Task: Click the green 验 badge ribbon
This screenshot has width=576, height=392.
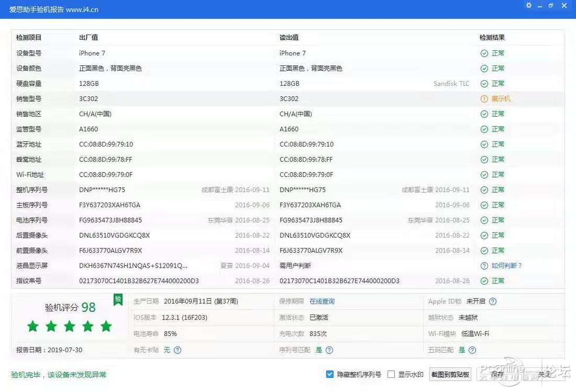Action: (118, 300)
